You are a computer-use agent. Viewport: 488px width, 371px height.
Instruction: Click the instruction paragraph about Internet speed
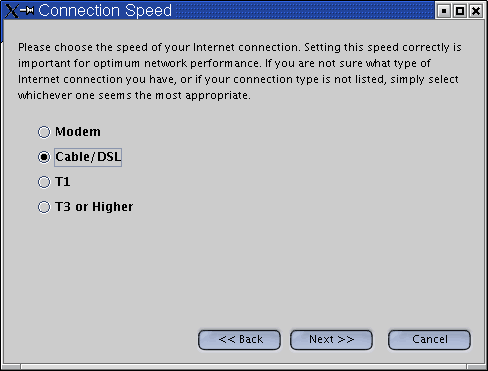(240, 71)
